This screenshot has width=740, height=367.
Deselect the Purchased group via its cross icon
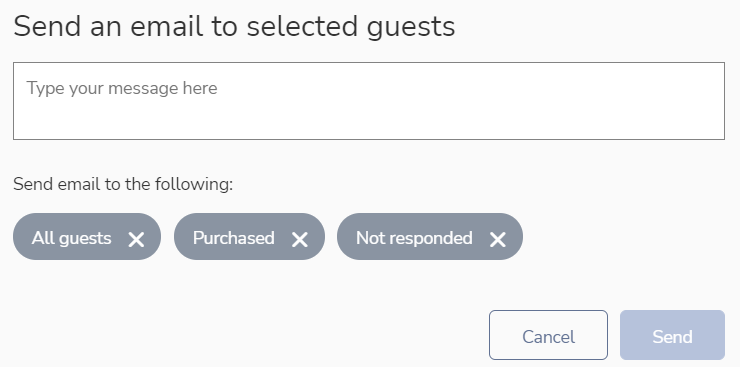(x=300, y=240)
